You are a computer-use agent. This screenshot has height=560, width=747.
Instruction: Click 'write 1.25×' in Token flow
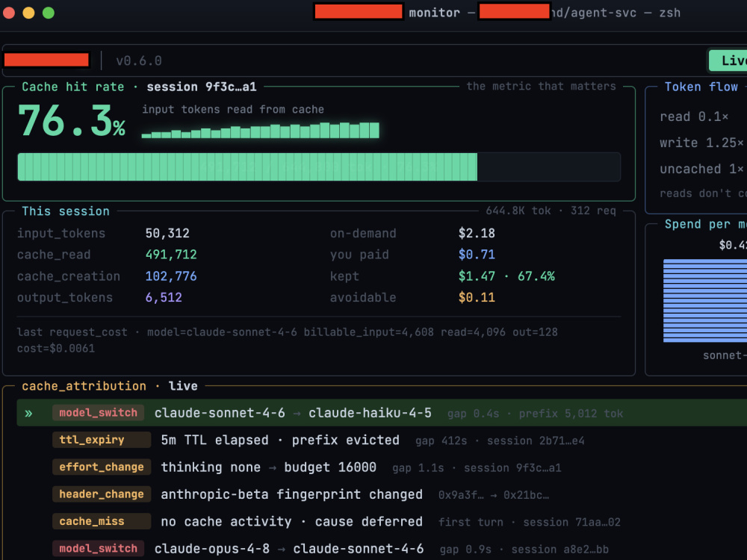pos(701,143)
